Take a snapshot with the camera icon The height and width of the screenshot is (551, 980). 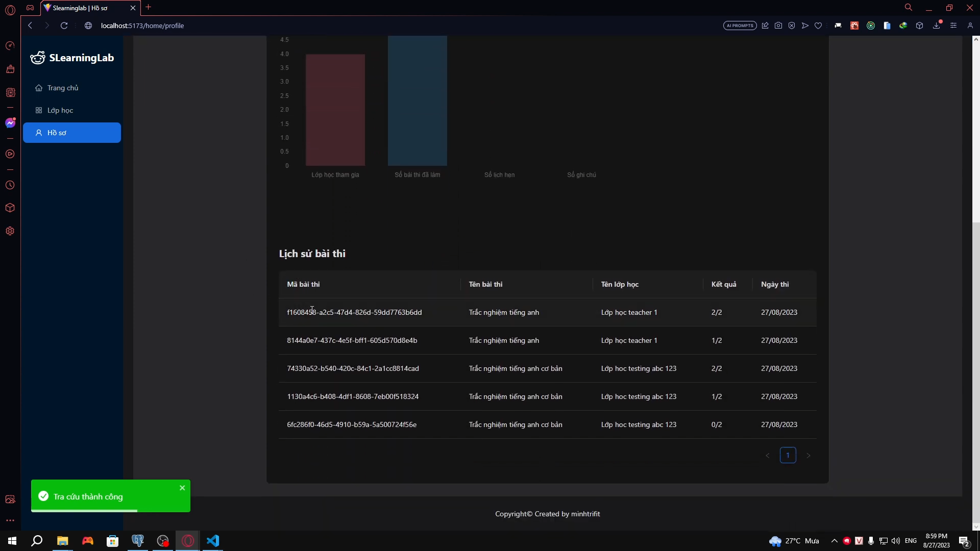coord(778,26)
